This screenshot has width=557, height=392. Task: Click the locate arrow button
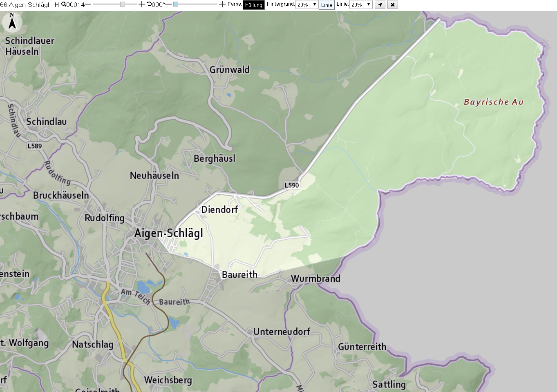[x=380, y=4]
